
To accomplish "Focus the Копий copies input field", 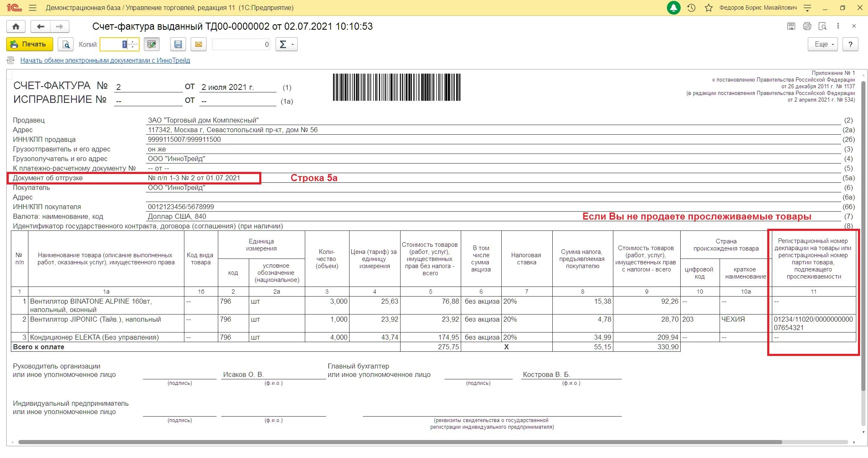I will pos(114,44).
